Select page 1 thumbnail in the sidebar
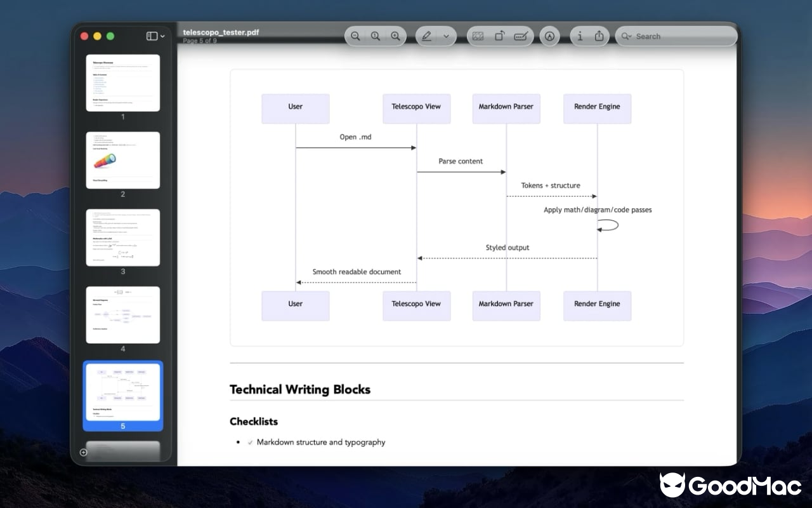This screenshot has width=812, height=508. [x=123, y=83]
